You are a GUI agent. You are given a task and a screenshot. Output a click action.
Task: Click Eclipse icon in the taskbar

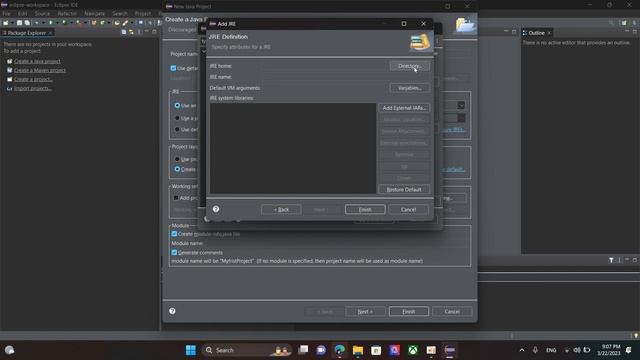(x=450, y=350)
